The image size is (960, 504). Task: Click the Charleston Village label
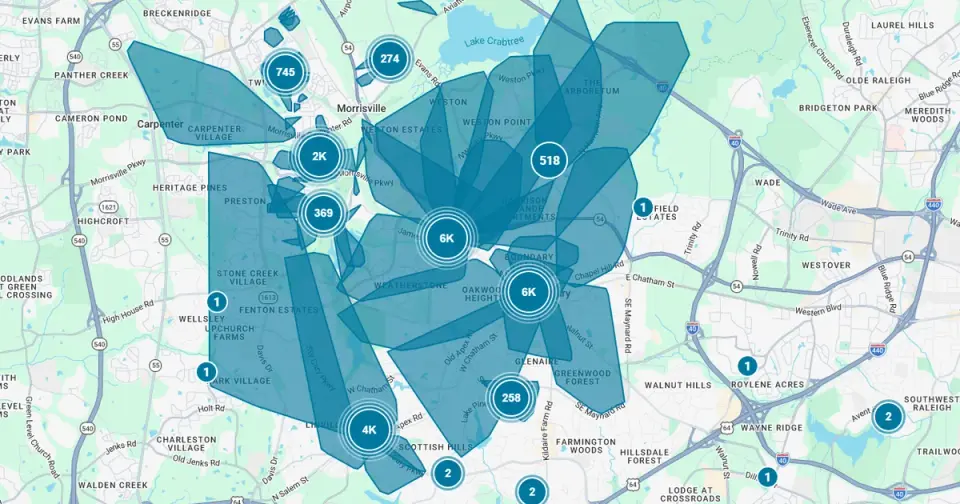click(186, 443)
